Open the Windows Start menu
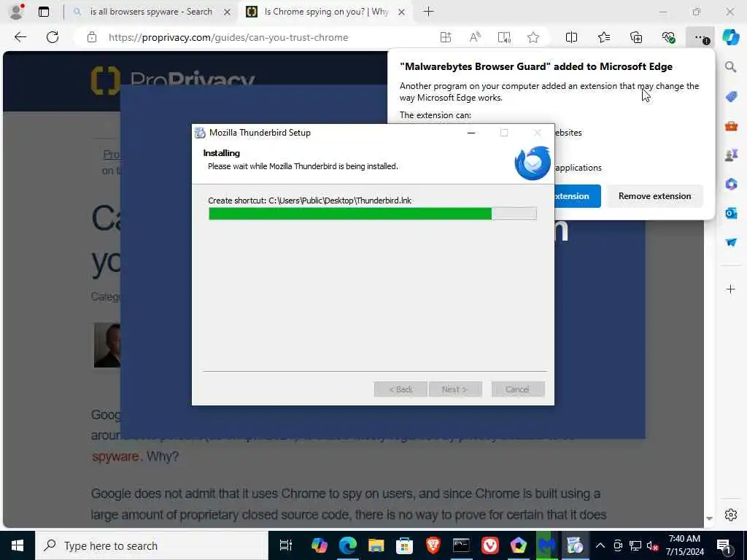Image resolution: width=747 pixels, height=560 pixels. (x=18, y=545)
